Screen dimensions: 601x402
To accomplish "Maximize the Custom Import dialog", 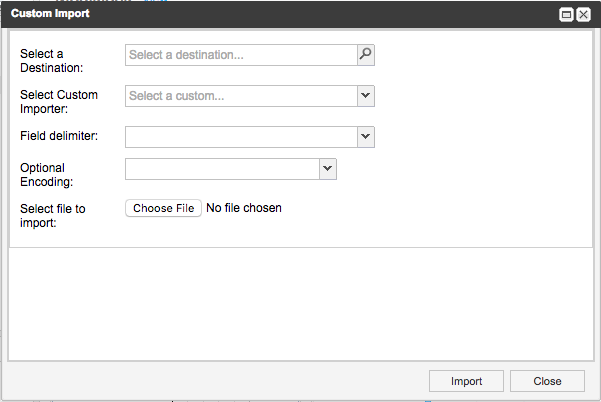I will pos(566,15).
